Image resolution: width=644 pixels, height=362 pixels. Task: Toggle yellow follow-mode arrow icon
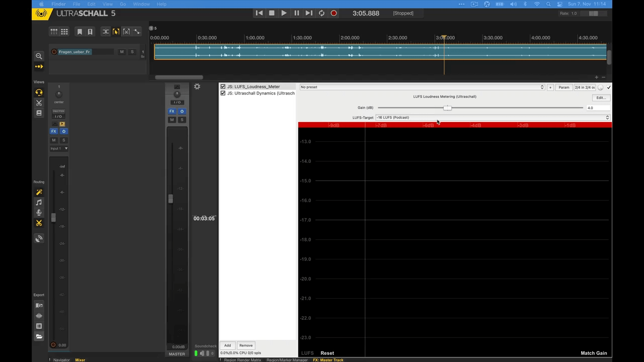coord(39,66)
